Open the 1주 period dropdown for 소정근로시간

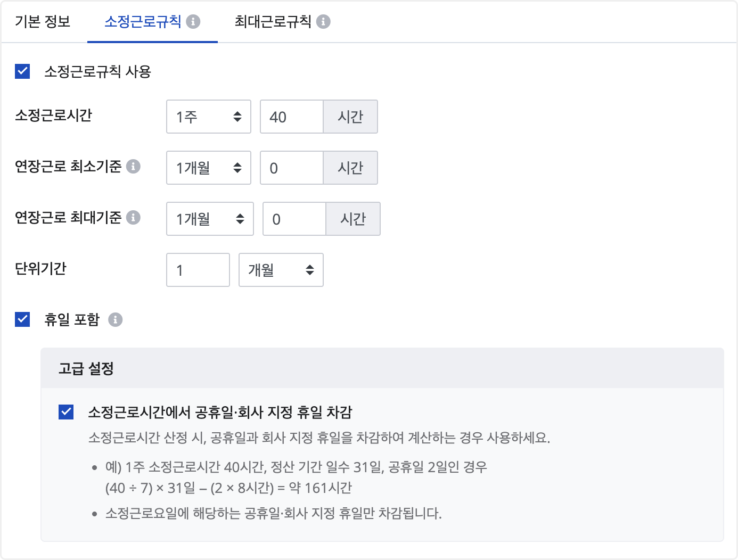click(x=208, y=117)
